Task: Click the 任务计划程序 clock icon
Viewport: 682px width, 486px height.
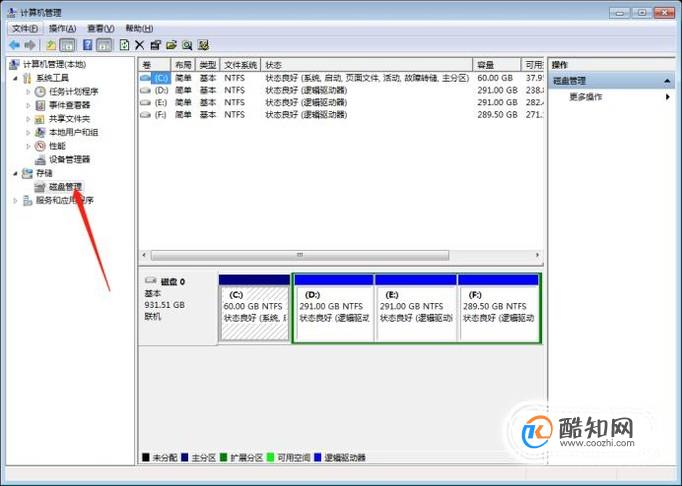Action: tap(40, 91)
